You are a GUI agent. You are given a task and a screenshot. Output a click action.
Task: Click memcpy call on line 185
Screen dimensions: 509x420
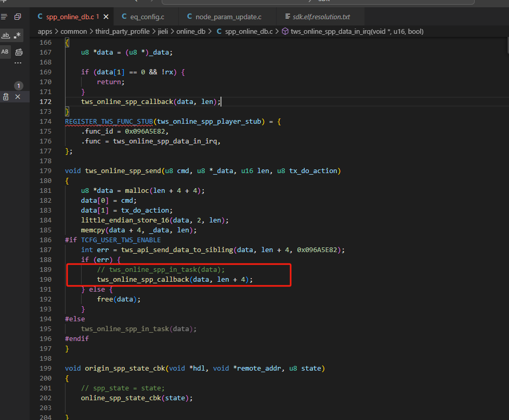pos(93,230)
